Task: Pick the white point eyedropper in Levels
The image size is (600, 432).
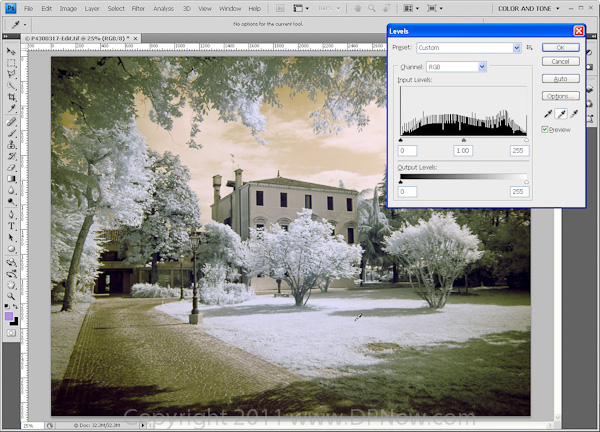Action: [573, 114]
